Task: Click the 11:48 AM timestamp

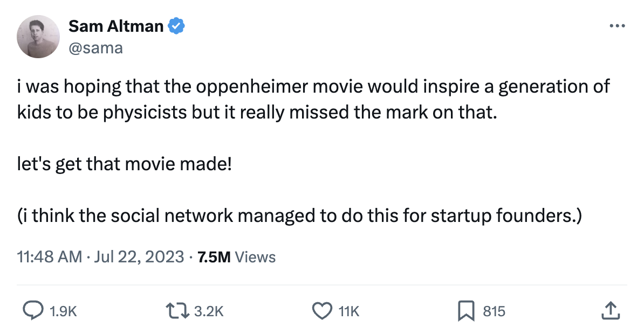Action: [x=50, y=257]
